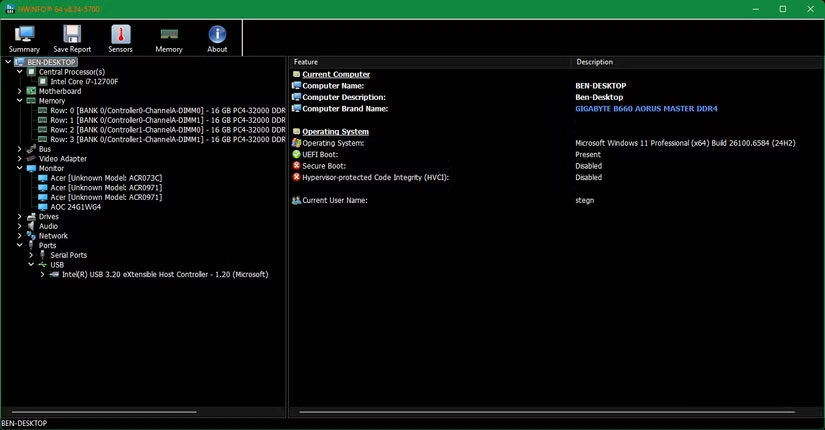Open the Summary toolbar icon

pos(24,38)
